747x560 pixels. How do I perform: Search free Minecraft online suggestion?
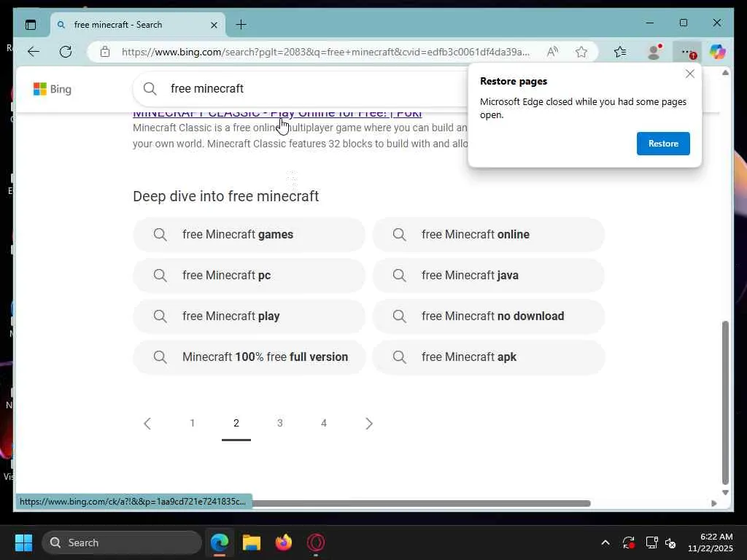tap(489, 234)
